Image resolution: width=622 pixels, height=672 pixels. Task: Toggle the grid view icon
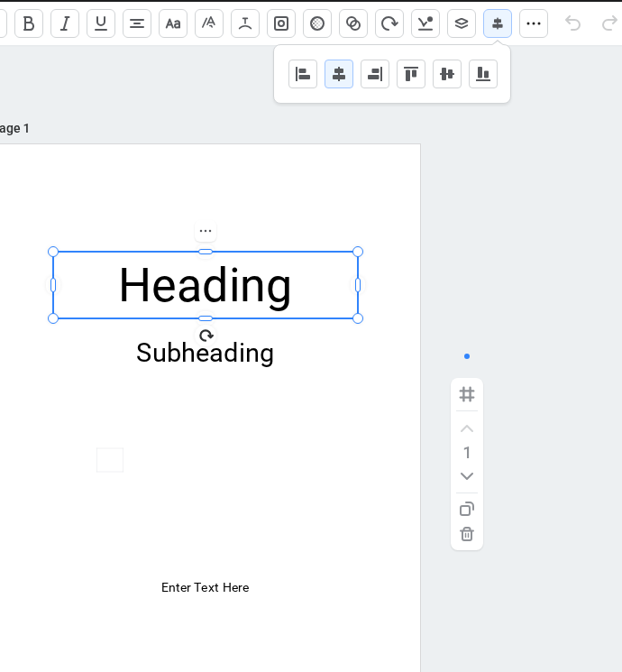coord(467,394)
